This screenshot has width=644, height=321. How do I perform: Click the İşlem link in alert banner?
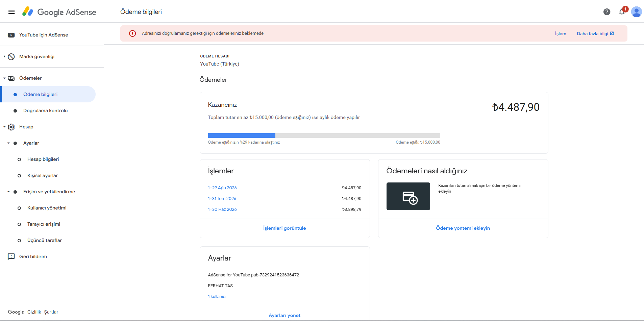point(561,34)
